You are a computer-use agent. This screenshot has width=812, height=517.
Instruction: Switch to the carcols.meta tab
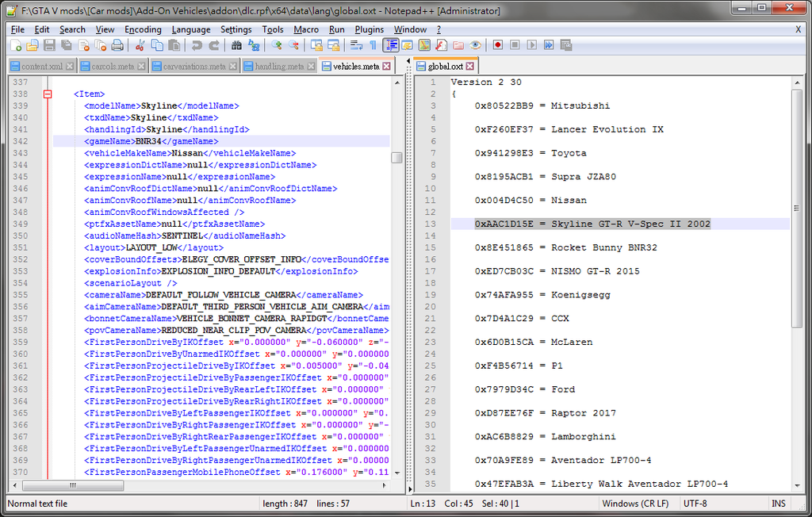(113, 67)
